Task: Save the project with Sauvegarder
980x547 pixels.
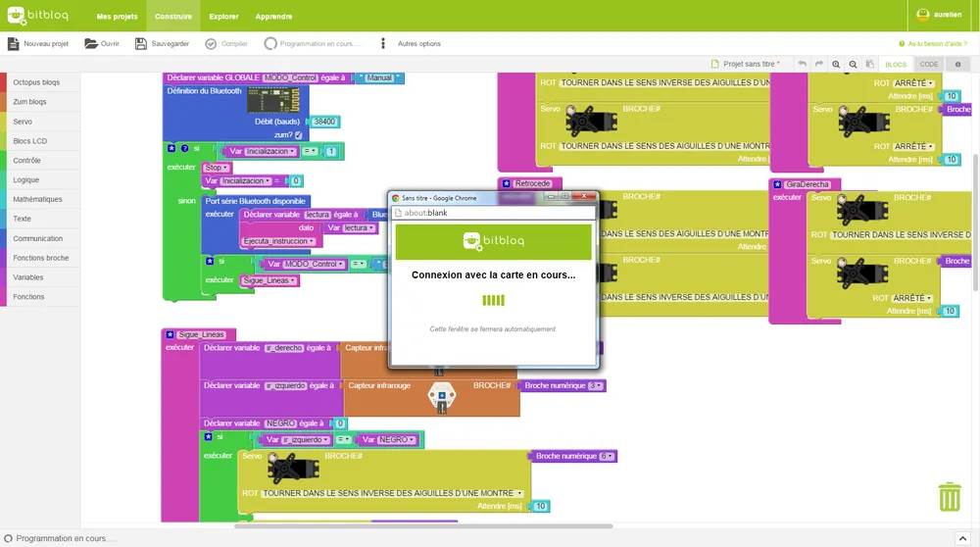Action: (162, 44)
